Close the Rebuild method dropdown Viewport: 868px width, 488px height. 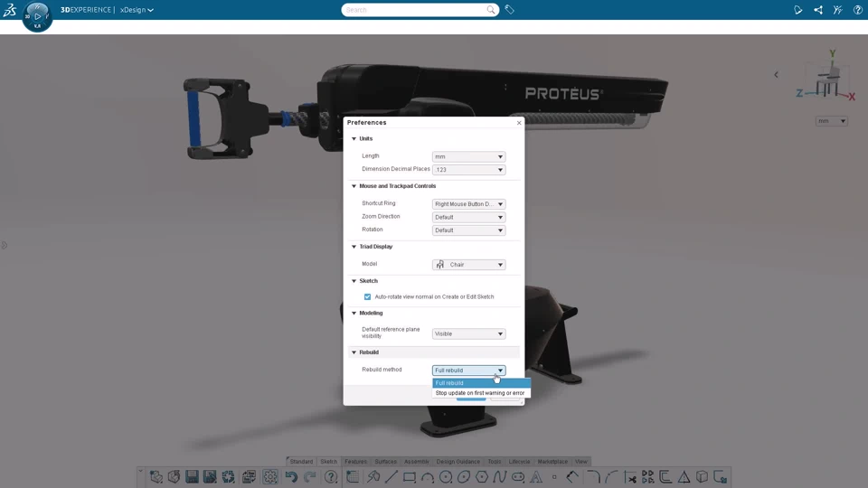point(468,371)
